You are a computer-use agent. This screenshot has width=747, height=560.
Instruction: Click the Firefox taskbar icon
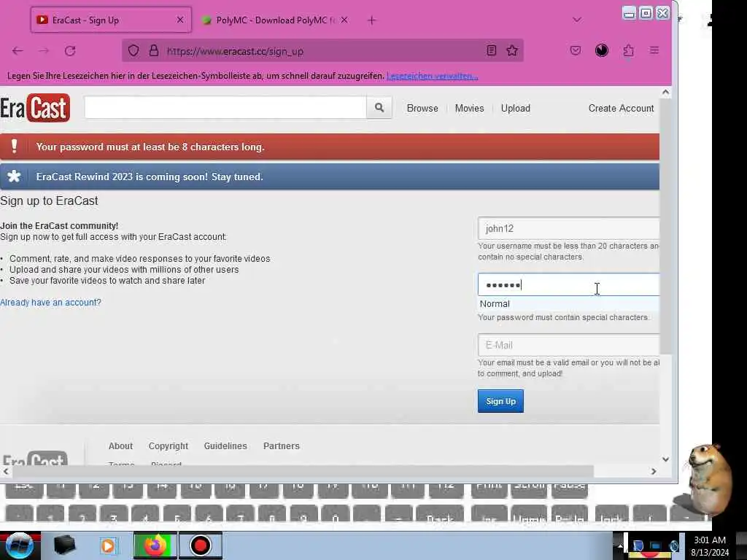tap(155, 545)
